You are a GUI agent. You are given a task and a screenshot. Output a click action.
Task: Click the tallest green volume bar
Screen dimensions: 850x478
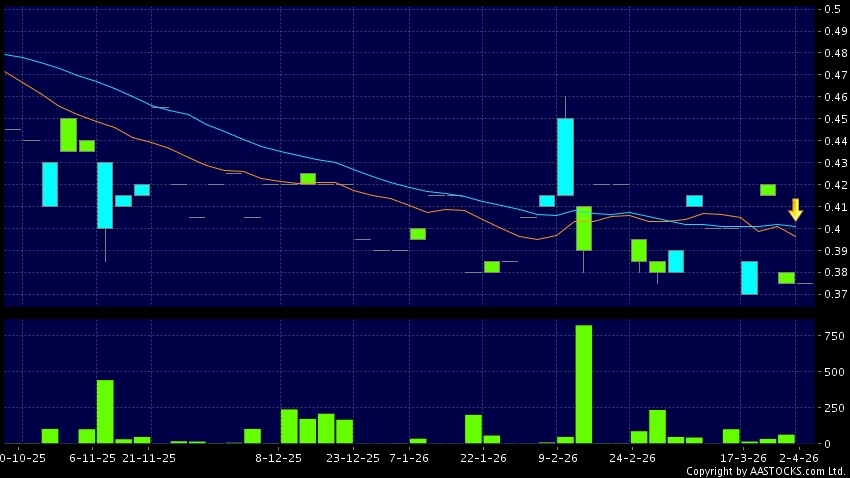(584, 384)
